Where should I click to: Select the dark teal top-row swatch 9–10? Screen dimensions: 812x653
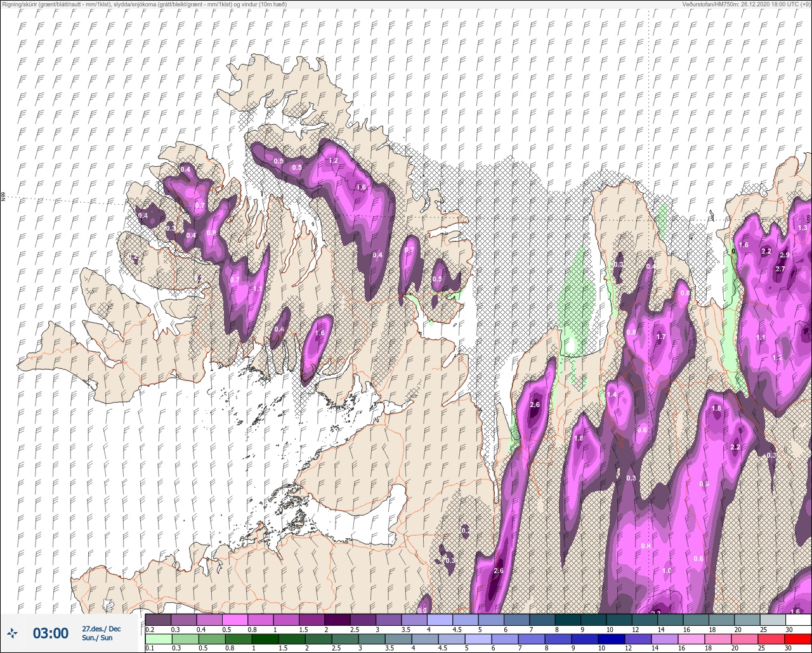(594, 619)
